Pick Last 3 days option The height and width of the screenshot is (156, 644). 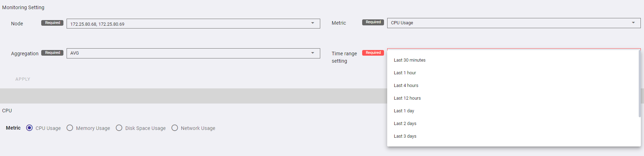[x=405, y=136]
